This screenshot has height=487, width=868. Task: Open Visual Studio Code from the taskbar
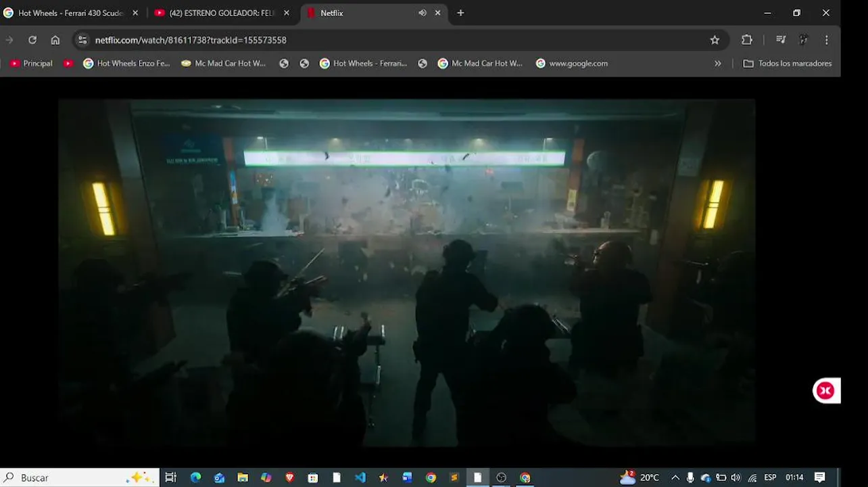pos(360,478)
